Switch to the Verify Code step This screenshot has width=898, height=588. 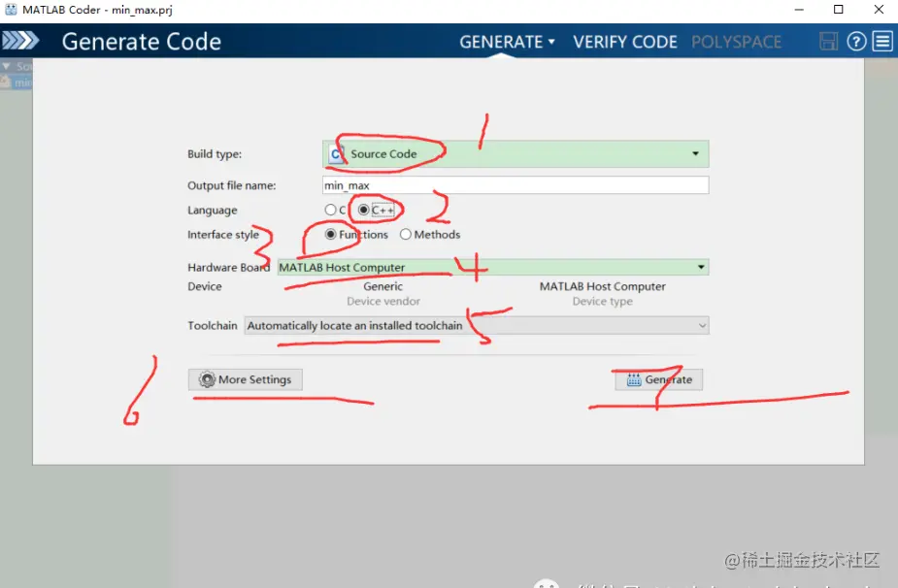click(625, 42)
